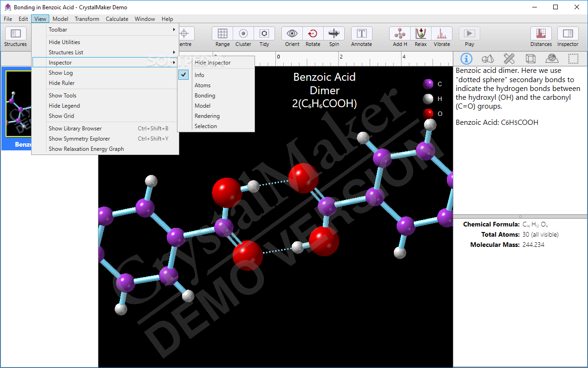The height and width of the screenshot is (368, 588).
Task: Open the Calculate menu
Action: (117, 19)
